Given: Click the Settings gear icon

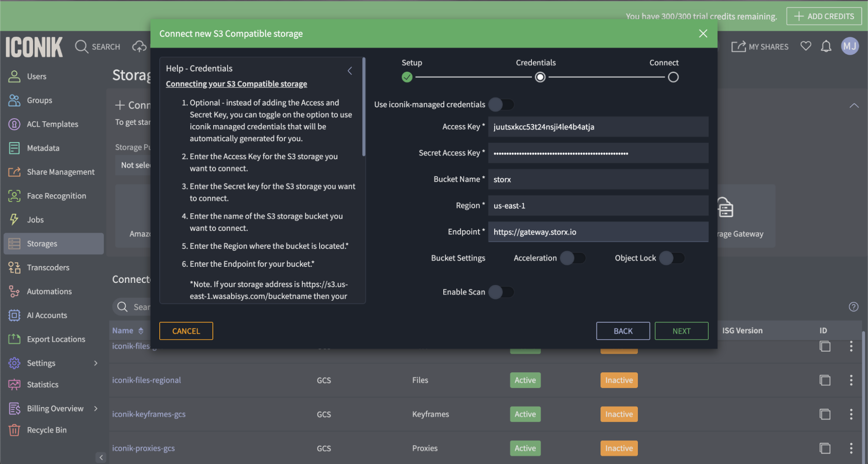Looking at the screenshot, I should point(14,363).
